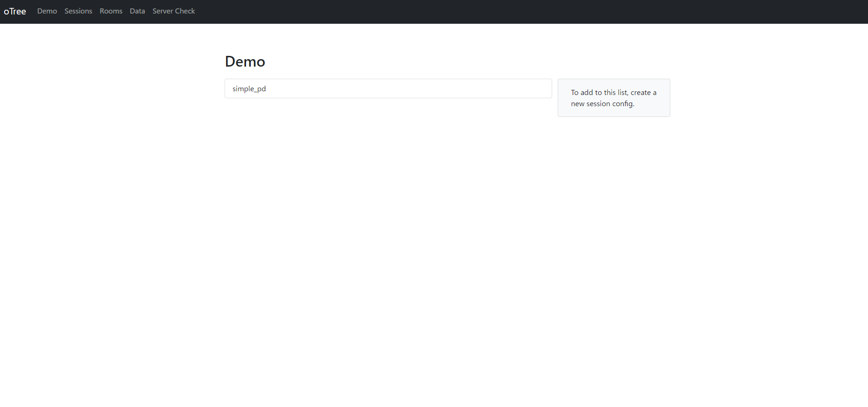Screen dimensions: 868x407
Task: Return home via oTree navbar title
Action: (15, 11)
